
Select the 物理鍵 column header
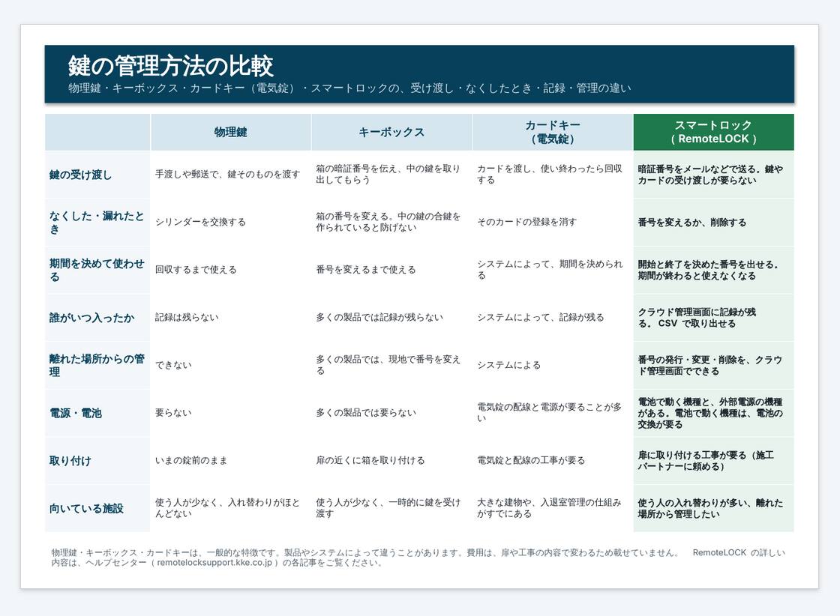[231, 132]
